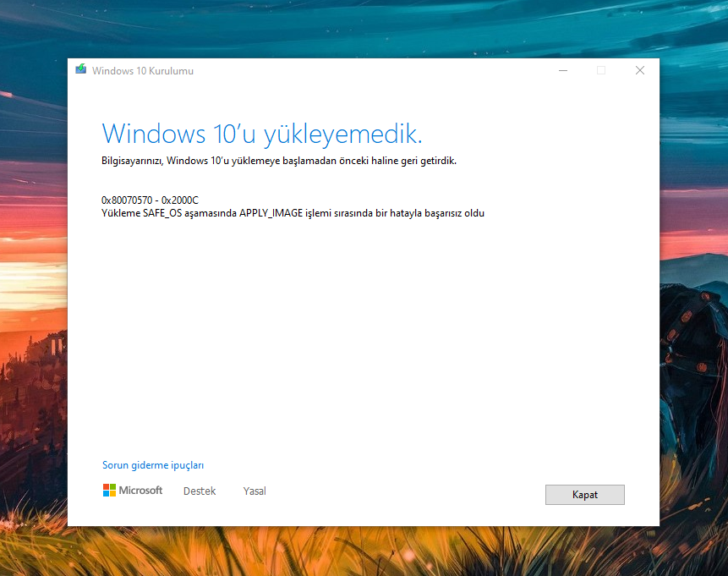Click the heading Windows 10'u yükleyemedik.
This screenshot has width=728, height=576.
[262, 134]
